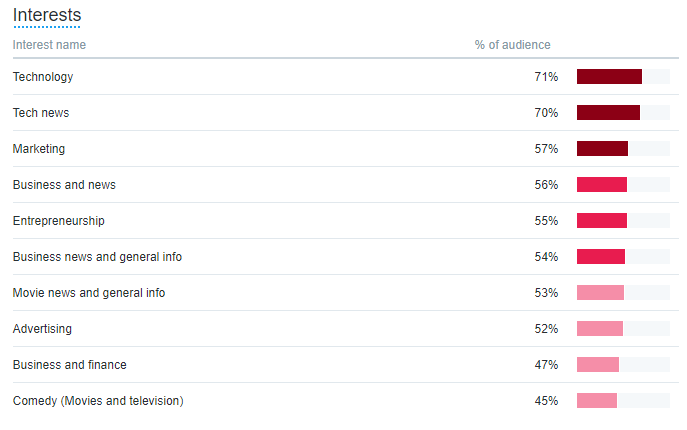
Task: Click the Interest name column header
Action: [x=49, y=45]
